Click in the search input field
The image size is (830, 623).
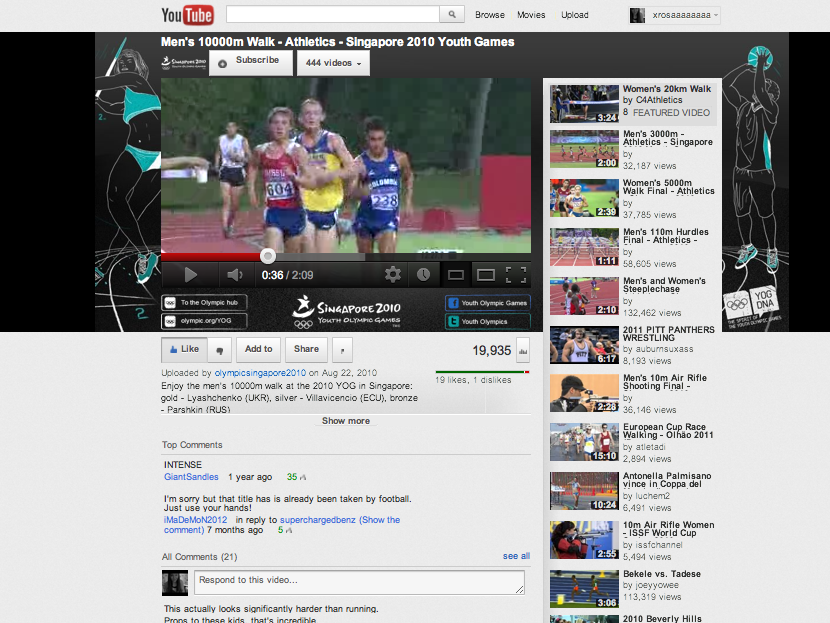[x=333, y=14]
